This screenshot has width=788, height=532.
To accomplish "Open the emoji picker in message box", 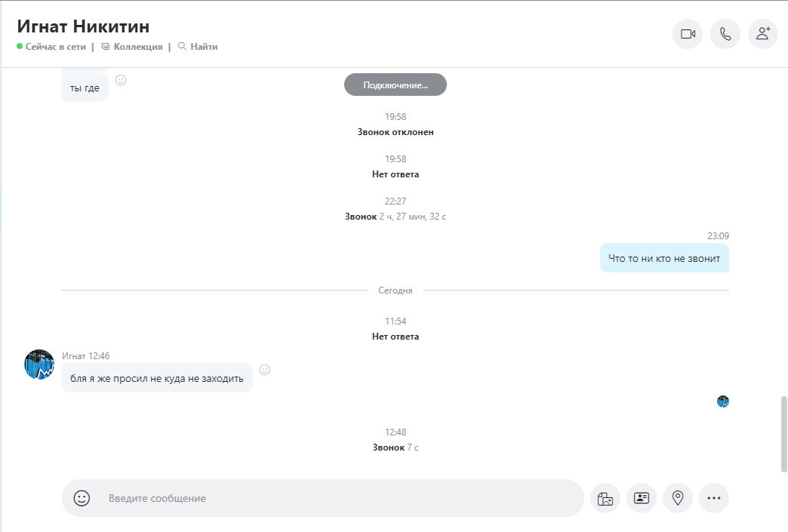I will pos(82,498).
